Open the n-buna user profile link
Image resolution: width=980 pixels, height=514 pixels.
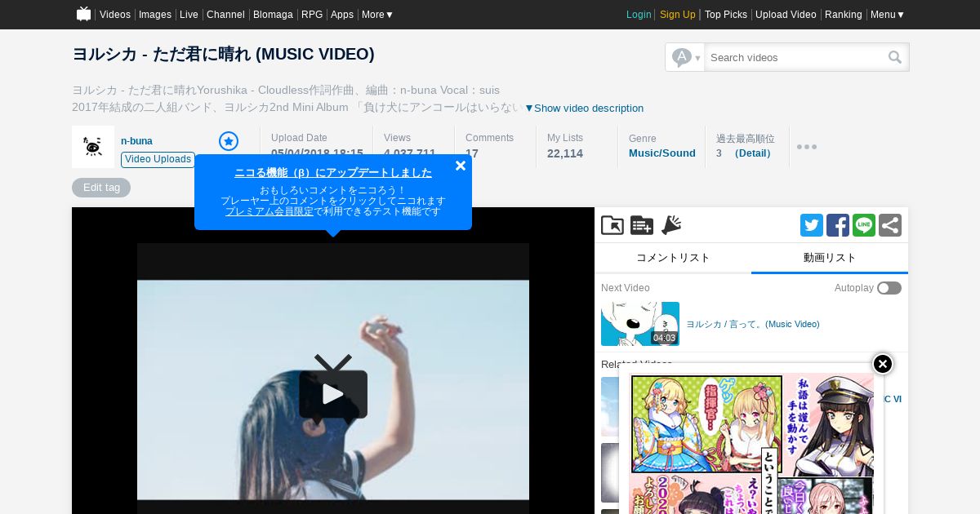136,141
